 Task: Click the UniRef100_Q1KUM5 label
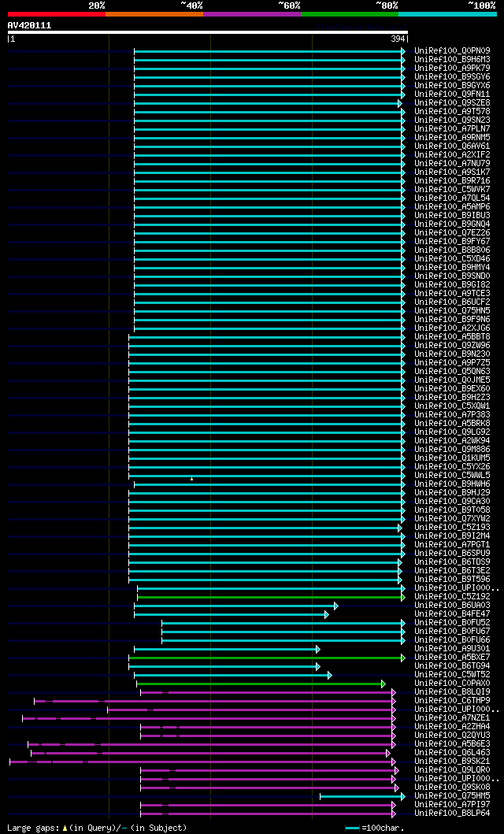click(453, 458)
